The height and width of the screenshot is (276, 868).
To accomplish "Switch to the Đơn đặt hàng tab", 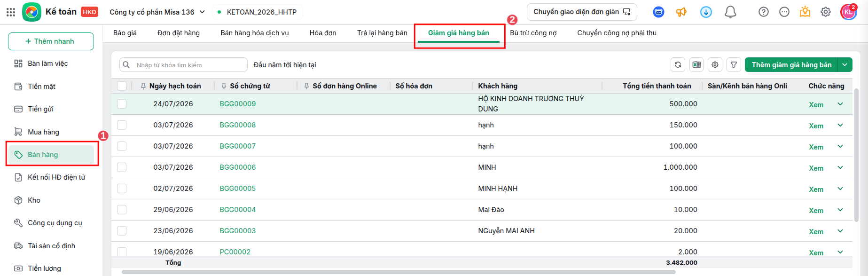I will click(x=179, y=33).
